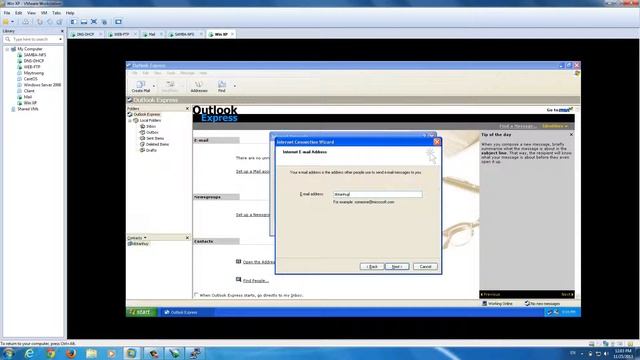The height and width of the screenshot is (360, 640).
Task: Open the Identities dropdown
Action: click(555, 126)
